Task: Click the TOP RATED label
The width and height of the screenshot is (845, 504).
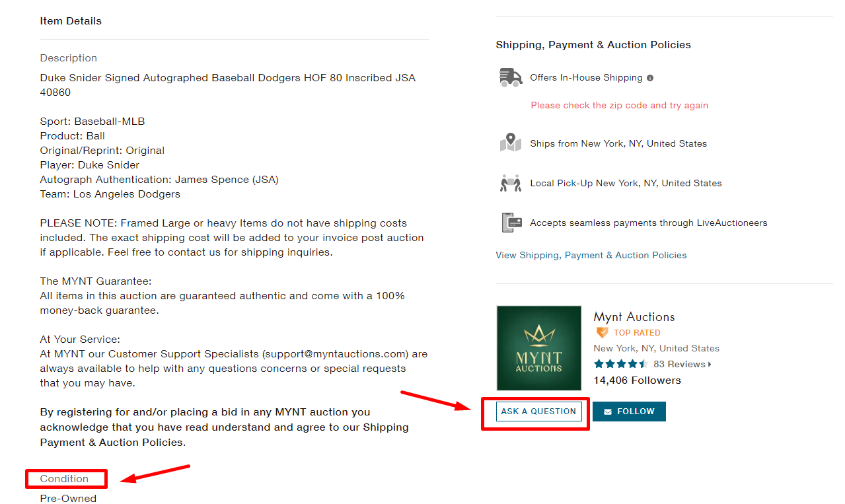Action: click(x=637, y=333)
